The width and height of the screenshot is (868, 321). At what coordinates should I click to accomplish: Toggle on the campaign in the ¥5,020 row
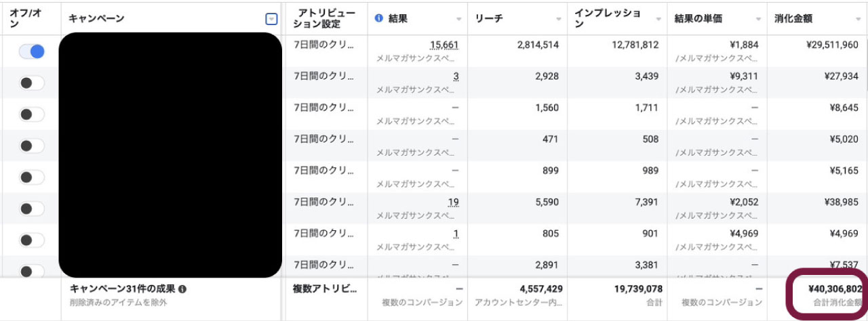point(32,146)
